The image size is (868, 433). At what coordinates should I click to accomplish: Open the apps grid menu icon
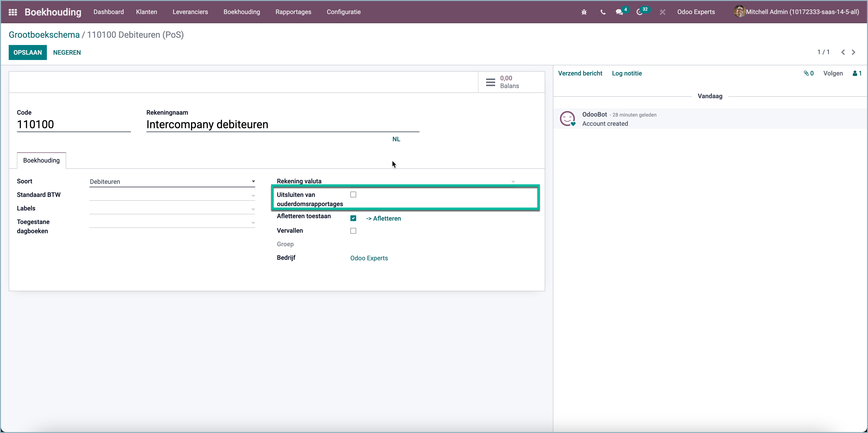13,12
